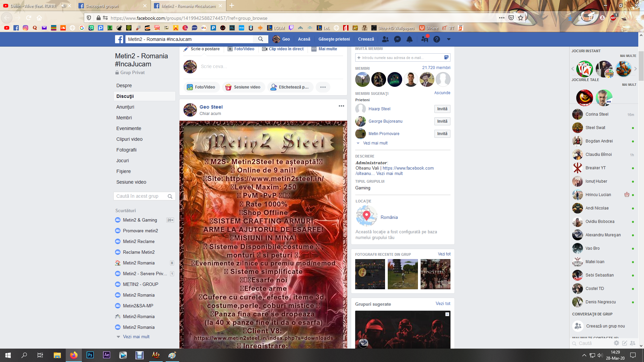The width and height of the screenshot is (644, 362).
Task: Expand 'Vezi mai mult' suggested members
Action: [x=375, y=143]
